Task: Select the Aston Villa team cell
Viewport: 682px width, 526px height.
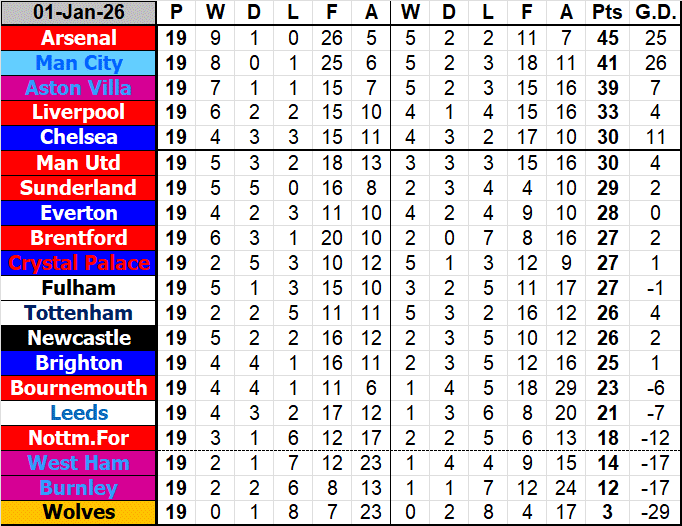Action: pyautogui.click(x=79, y=88)
